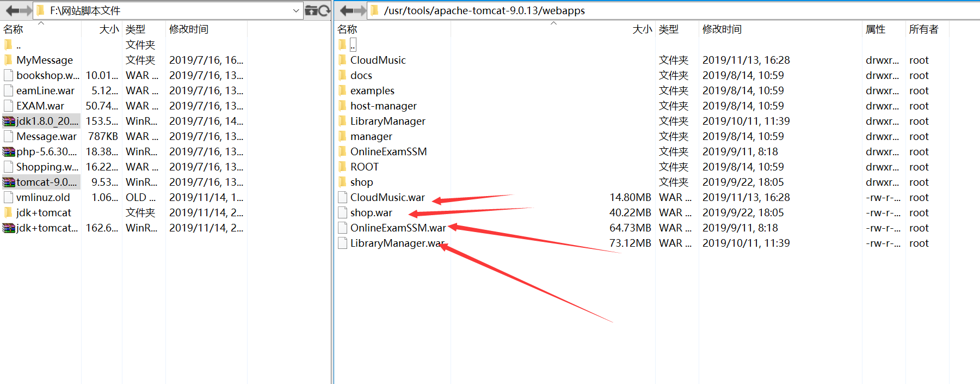Viewport: 980px width, 384px height.
Task: Select the MyMessage folder icon
Action: (8, 60)
